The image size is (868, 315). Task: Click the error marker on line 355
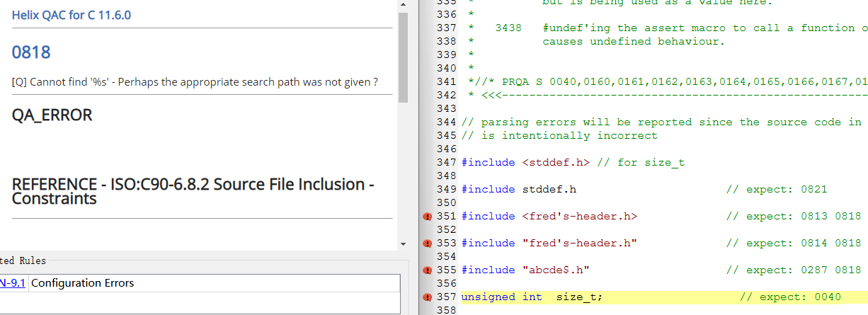(427, 270)
